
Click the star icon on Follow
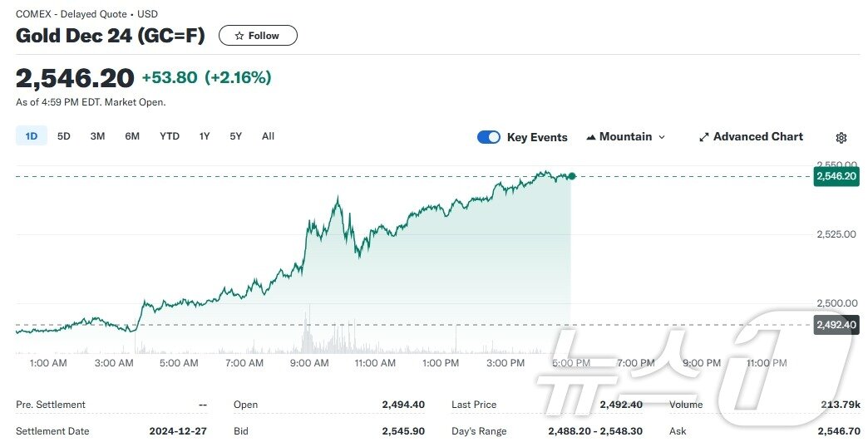point(239,36)
